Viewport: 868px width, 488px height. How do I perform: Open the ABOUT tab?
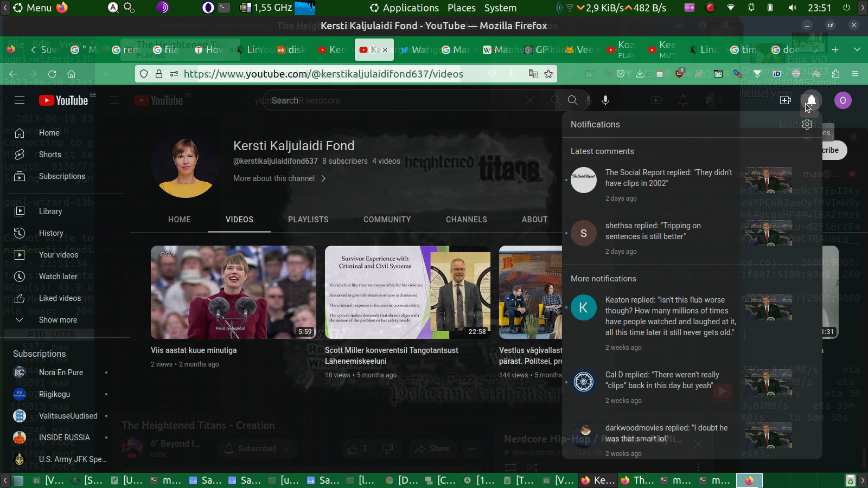(x=535, y=220)
